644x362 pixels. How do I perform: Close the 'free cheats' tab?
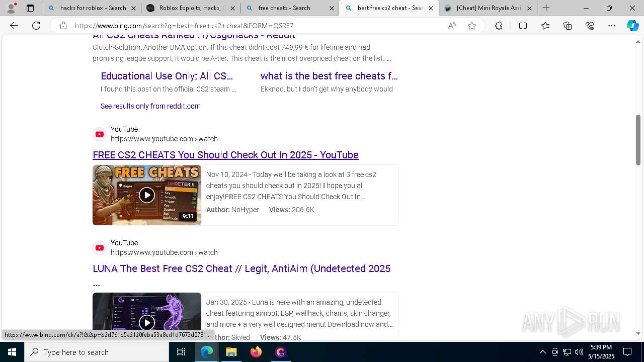click(332, 8)
